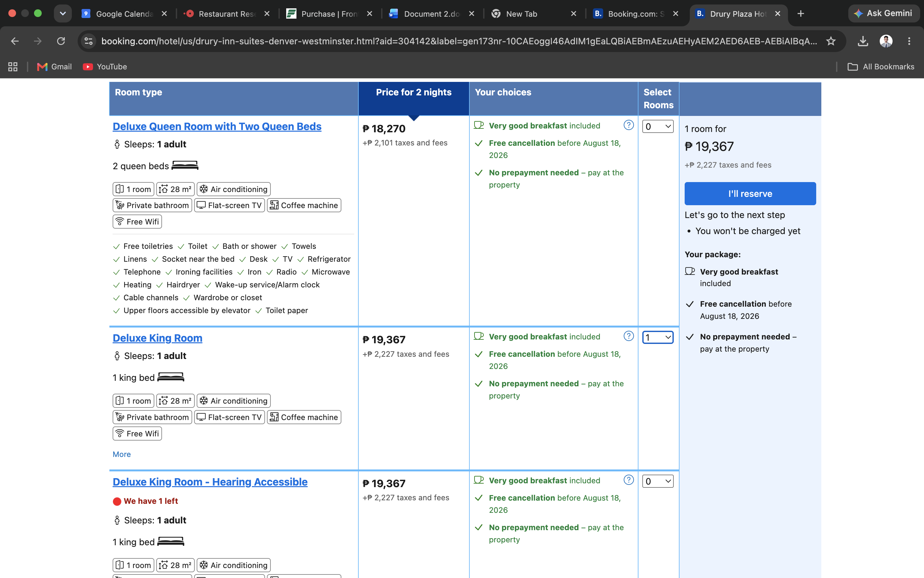Open the Gmail bookmark
This screenshot has height=578, width=924.
(x=54, y=66)
